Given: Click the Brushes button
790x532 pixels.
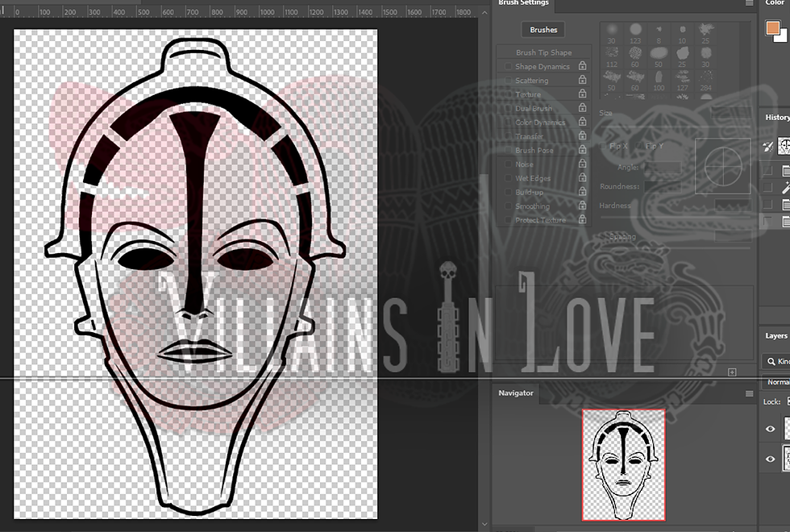Looking at the screenshot, I should click(x=543, y=30).
